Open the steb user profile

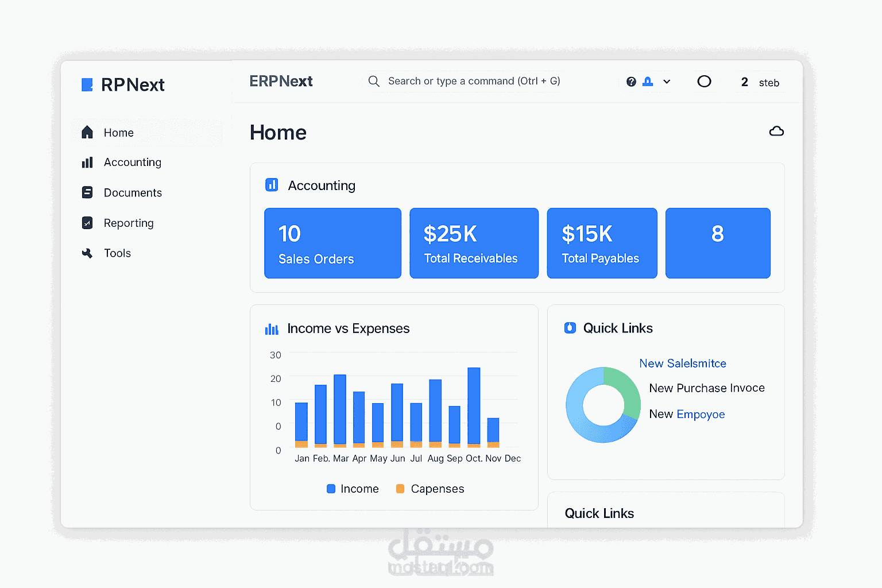pos(769,83)
